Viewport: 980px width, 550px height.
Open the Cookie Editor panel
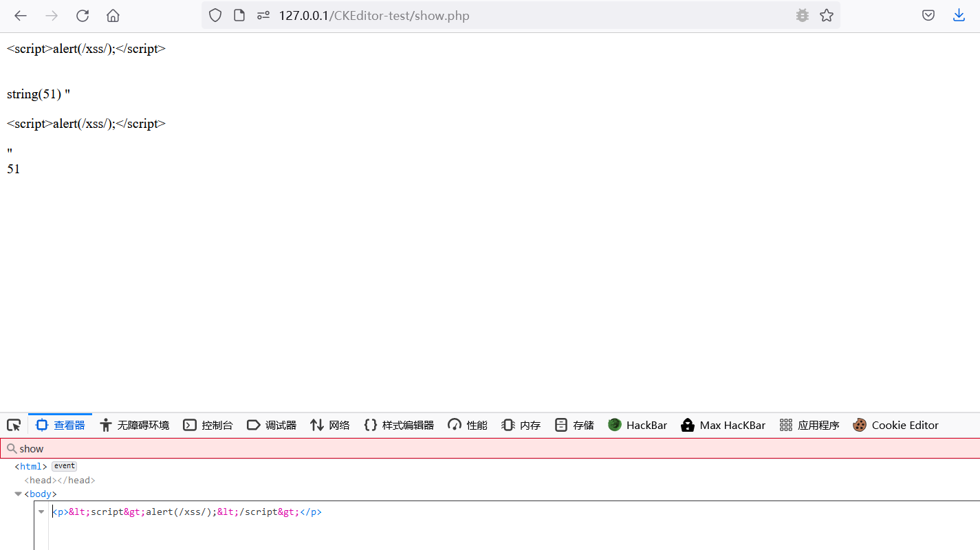pyautogui.click(x=896, y=425)
